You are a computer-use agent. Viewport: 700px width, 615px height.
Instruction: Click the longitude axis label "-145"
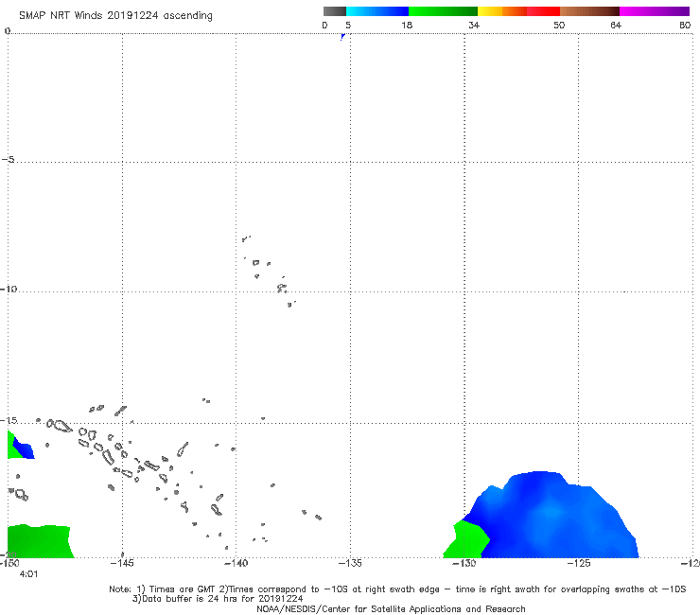[122, 563]
